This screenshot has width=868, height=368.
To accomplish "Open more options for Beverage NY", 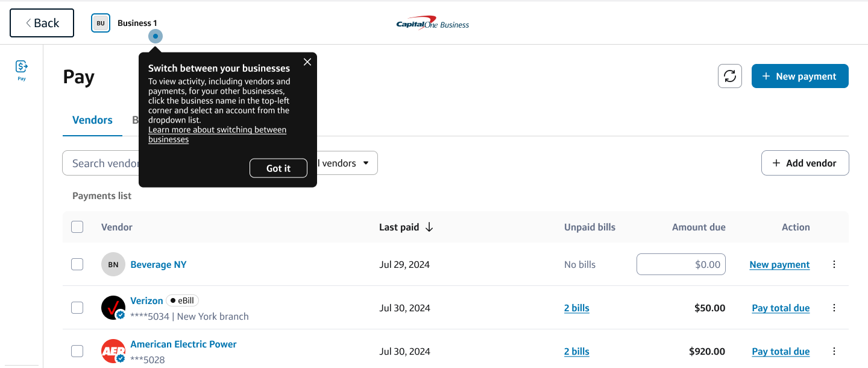I will click(x=834, y=264).
